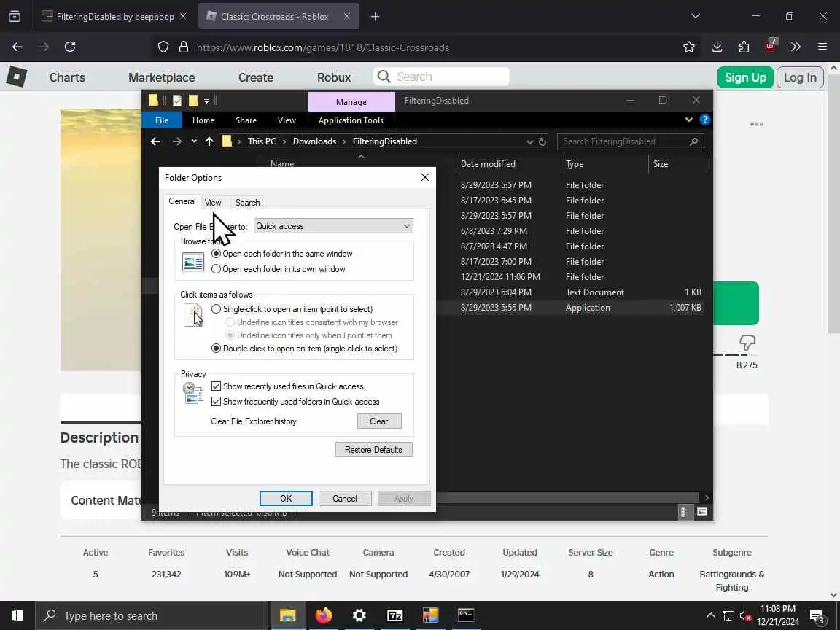Open the Home ribbon tab

click(x=203, y=120)
